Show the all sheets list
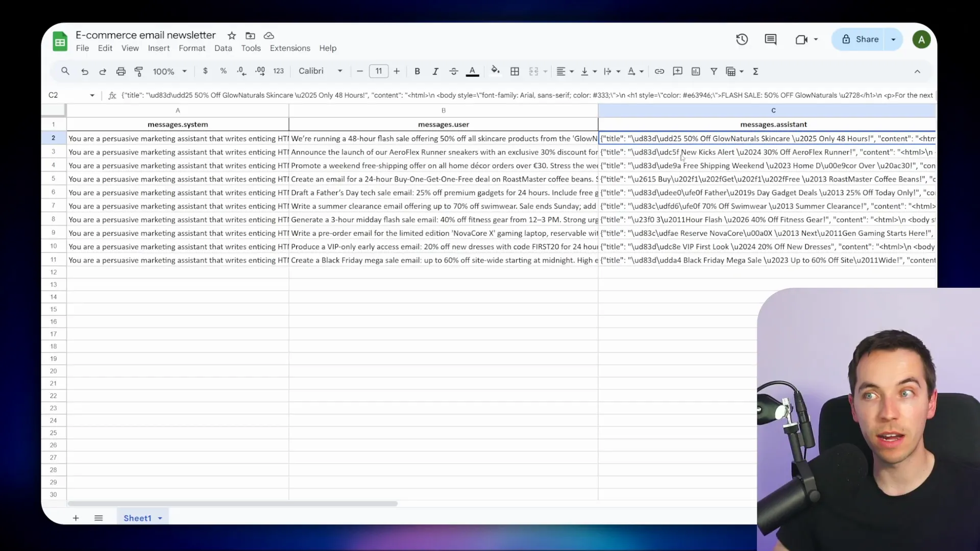Image resolution: width=980 pixels, height=551 pixels. click(99, 518)
